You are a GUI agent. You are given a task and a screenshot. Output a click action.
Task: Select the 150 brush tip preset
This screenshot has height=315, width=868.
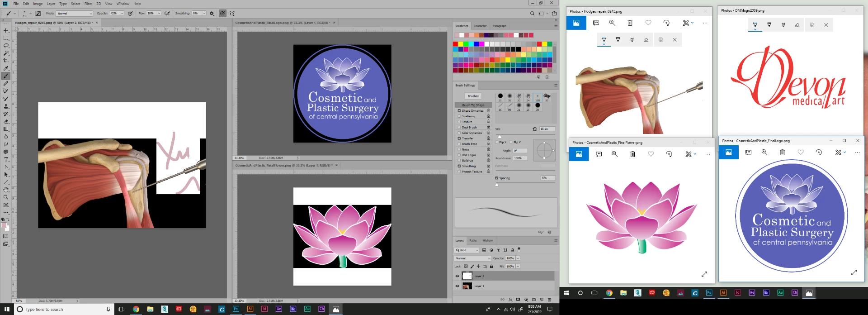(x=538, y=97)
